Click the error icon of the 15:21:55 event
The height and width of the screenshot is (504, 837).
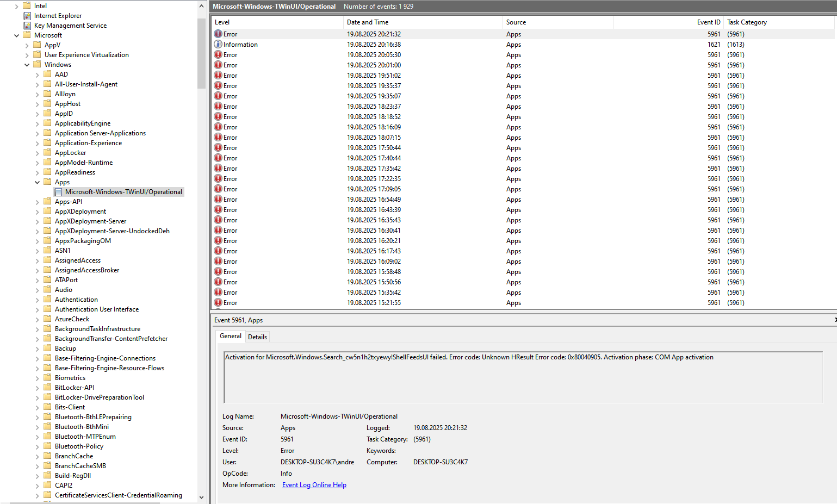218,303
